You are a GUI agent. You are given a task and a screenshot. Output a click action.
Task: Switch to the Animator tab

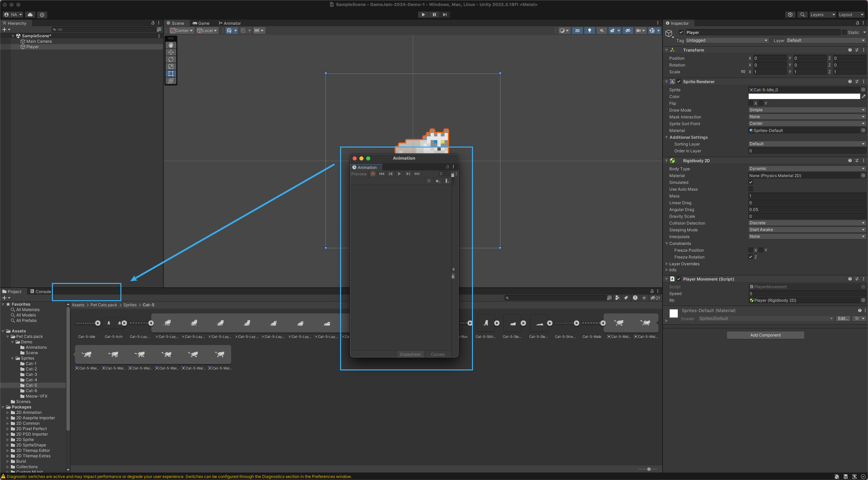[x=230, y=23]
